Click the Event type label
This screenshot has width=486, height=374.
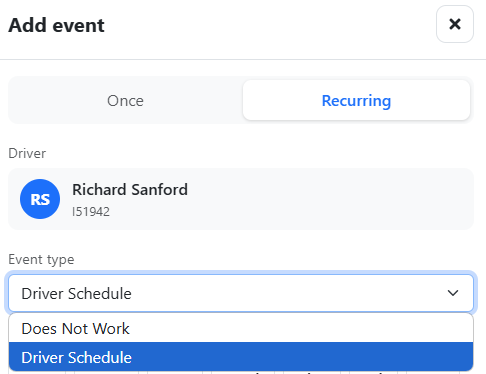pos(41,259)
